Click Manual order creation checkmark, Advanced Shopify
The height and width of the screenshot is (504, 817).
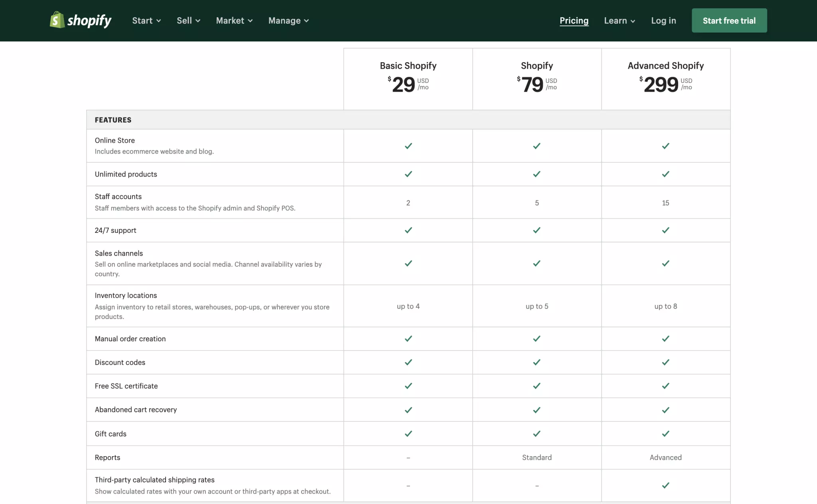[665, 339]
